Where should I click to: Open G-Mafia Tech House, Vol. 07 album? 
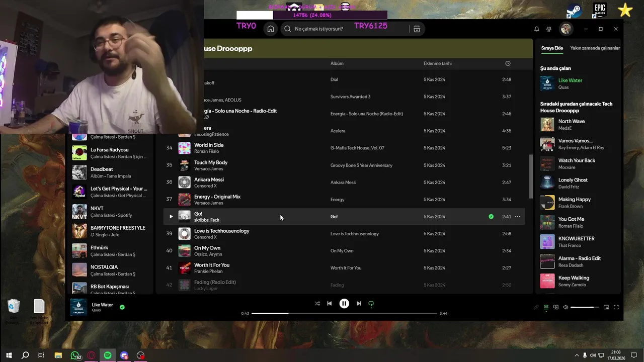point(357,148)
